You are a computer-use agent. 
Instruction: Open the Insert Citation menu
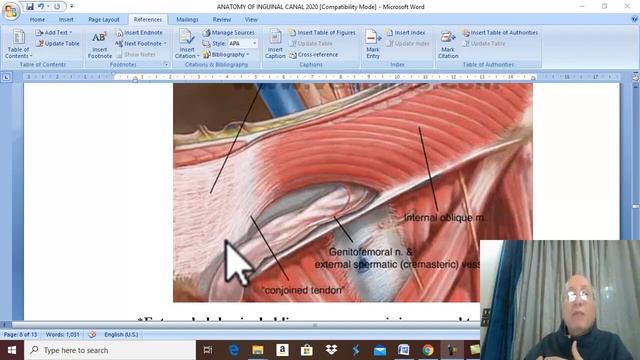tap(187, 44)
